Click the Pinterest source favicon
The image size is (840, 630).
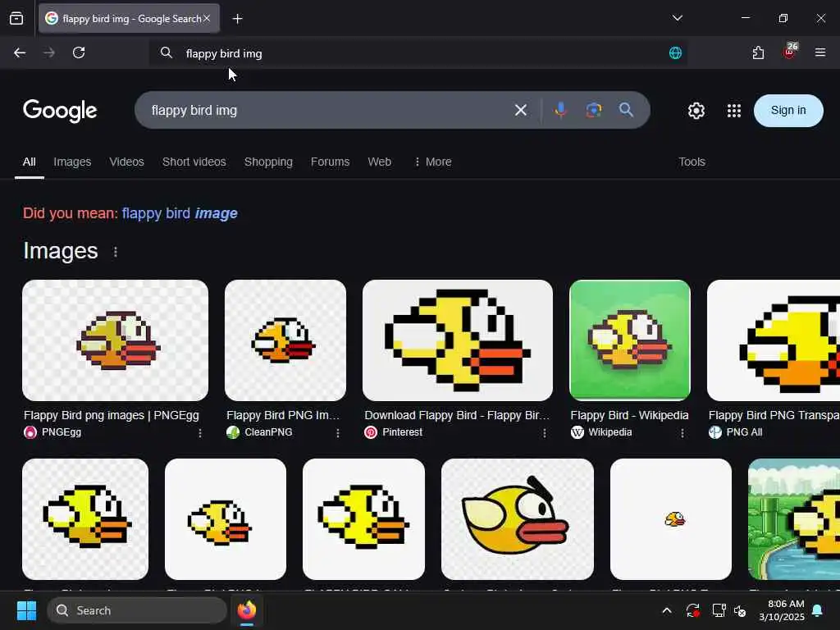tap(371, 432)
